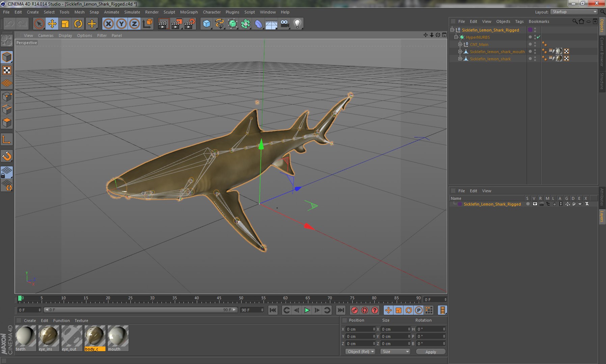The image size is (606, 364).
Task: Click the record active objects button
Action: click(x=354, y=310)
